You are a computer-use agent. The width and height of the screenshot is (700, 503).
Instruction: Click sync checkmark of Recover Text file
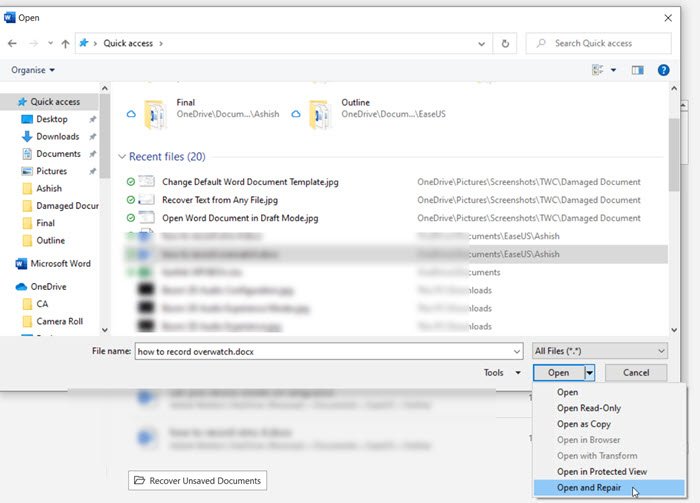click(130, 200)
